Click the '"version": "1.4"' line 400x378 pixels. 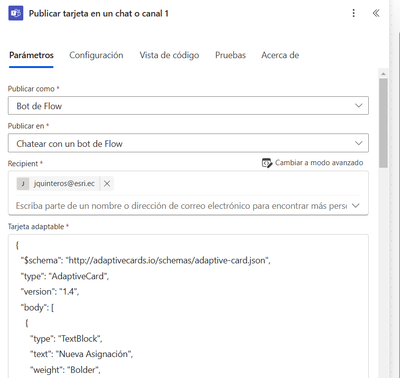(50, 292)
